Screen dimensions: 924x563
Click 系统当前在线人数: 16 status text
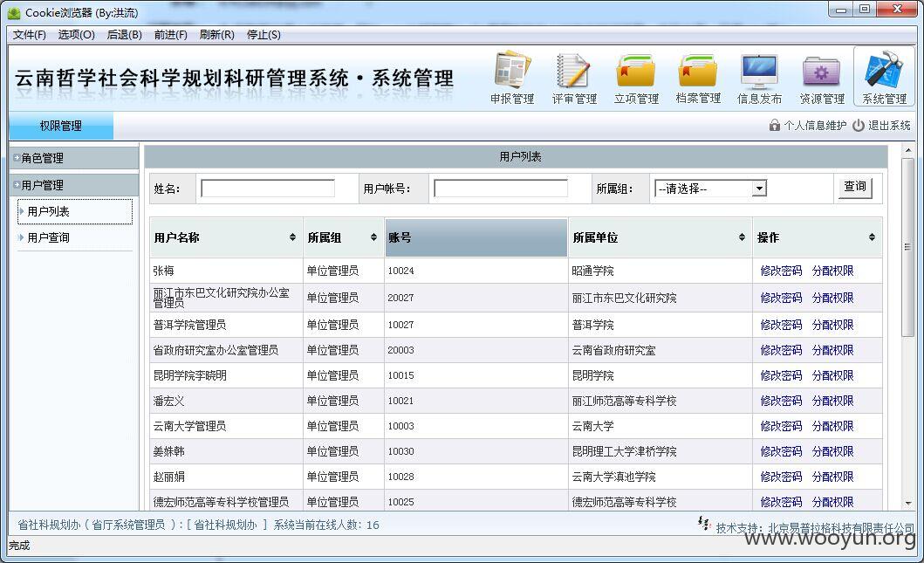326,525
